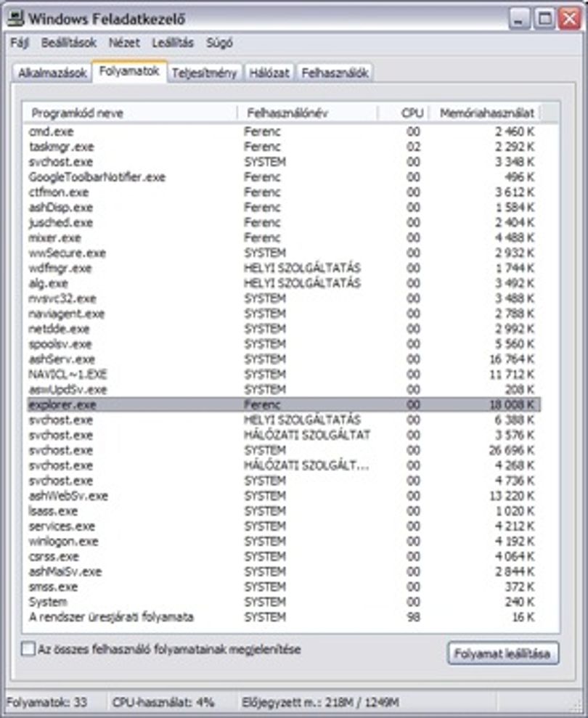Viewport: 588px width, 718px height.
Task: Maximize the Feladatkezelő window
Action: coord(544,19)
